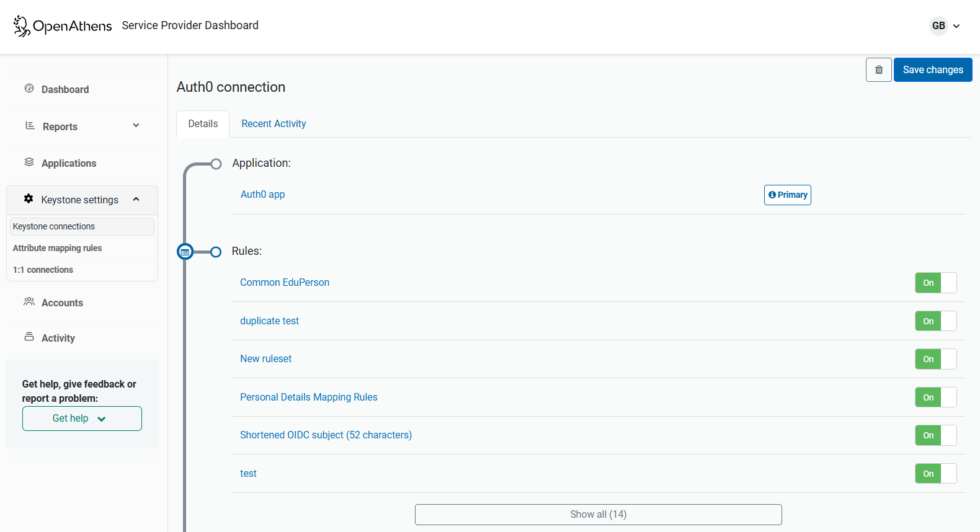The width and height of the screenshot is (980, 532).
Task: Open the Auth0 app link
Action: tap(263, 194)
